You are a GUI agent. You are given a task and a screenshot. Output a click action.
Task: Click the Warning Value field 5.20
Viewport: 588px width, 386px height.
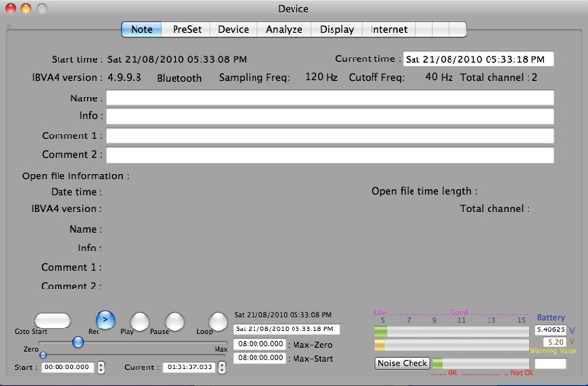click(555, 342)
